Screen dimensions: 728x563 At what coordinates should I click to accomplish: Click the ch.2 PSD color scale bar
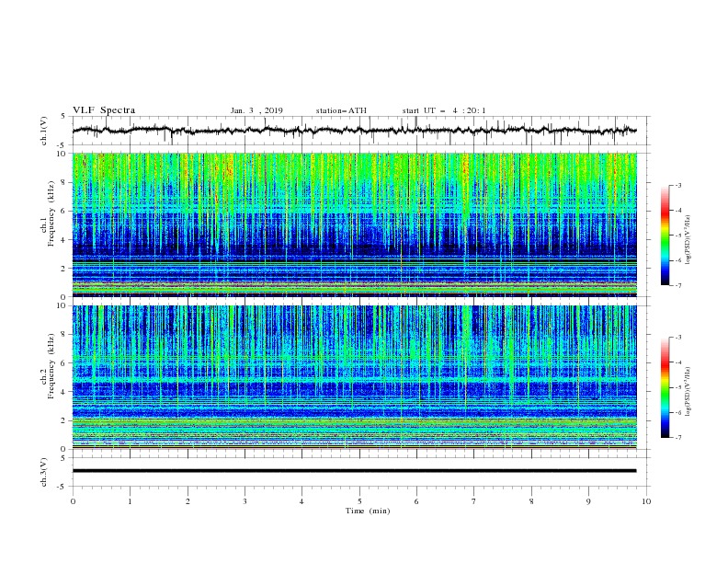coord(665,387)
